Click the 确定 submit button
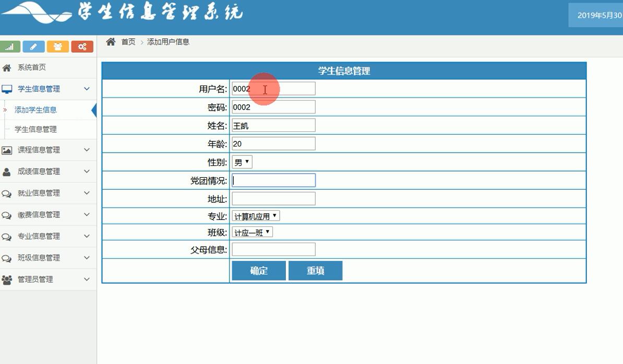Image resolution: width=623 pixels, height=364 pixels. [x=259, y=271]
